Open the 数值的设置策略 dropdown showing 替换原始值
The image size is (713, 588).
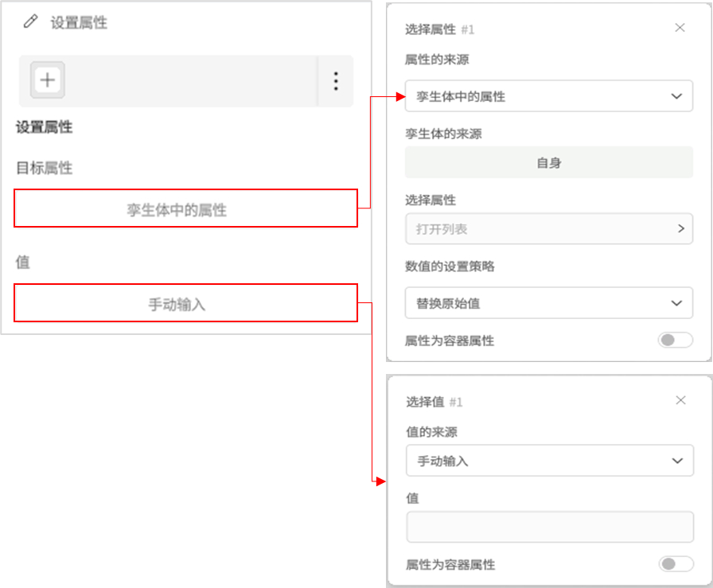coord(549,303)
